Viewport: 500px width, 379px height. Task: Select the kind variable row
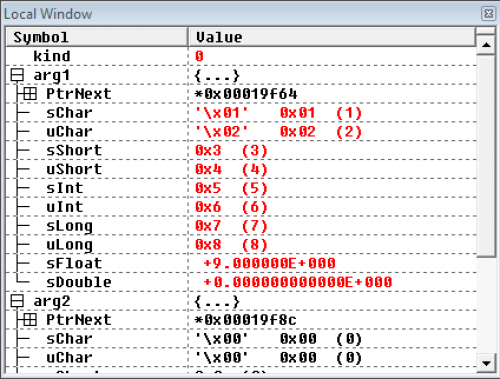point(241,56)
